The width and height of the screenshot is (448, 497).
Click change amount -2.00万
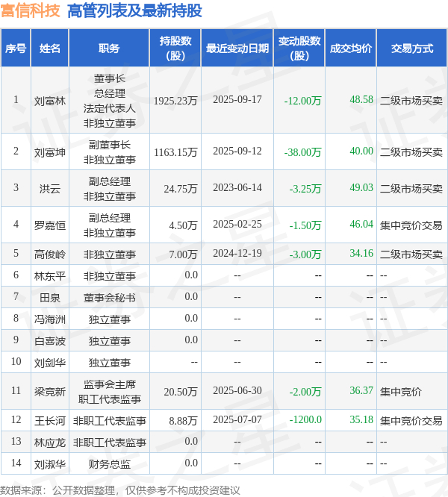point(305,392)
